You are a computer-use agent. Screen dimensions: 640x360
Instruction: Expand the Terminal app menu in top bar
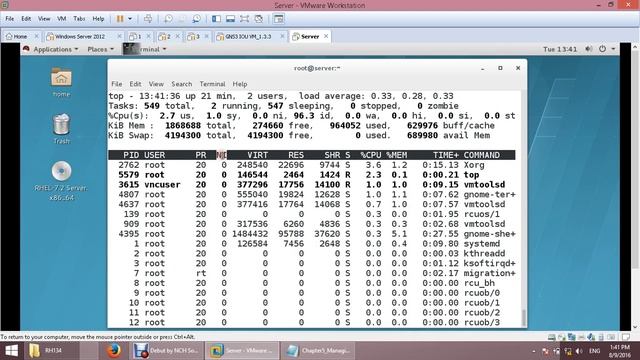click(145, 49)
